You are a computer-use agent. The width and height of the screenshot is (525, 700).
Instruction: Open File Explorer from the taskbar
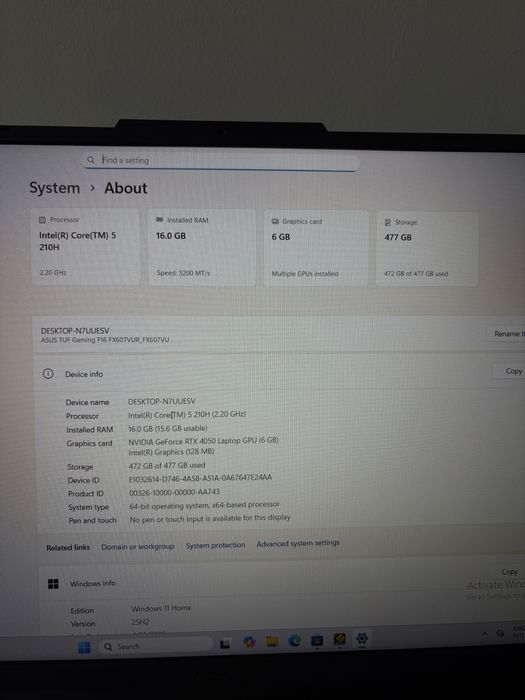[x=272, y=642]
